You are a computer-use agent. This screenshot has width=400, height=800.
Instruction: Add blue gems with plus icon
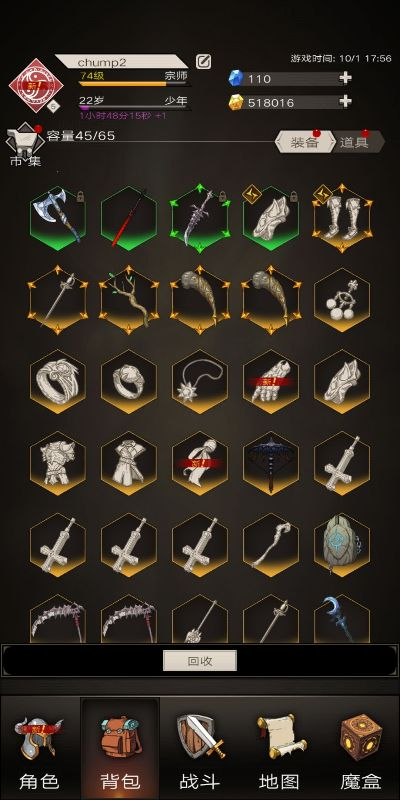(x=345, y=78)
